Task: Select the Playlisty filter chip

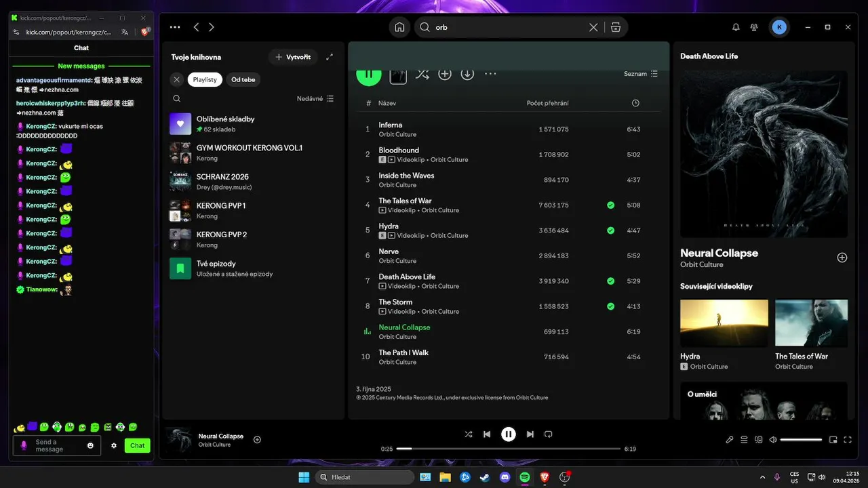Action: tap(205, 79)
